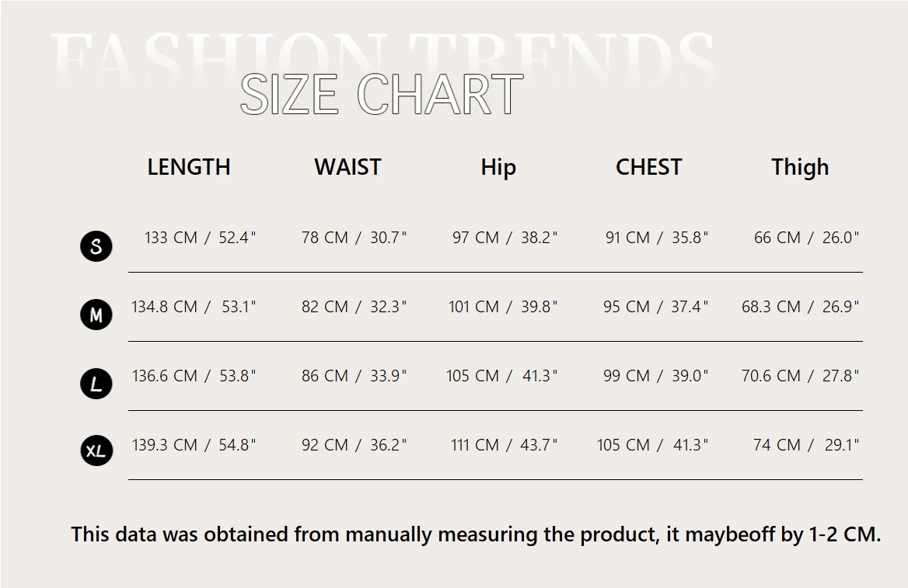
Task: Select the 99 CM / 39.0" chest cell
Action: coord(655,376)
